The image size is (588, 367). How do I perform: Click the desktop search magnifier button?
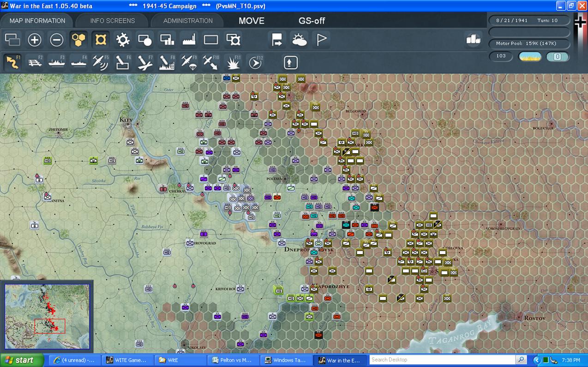[x=521, y=360]
